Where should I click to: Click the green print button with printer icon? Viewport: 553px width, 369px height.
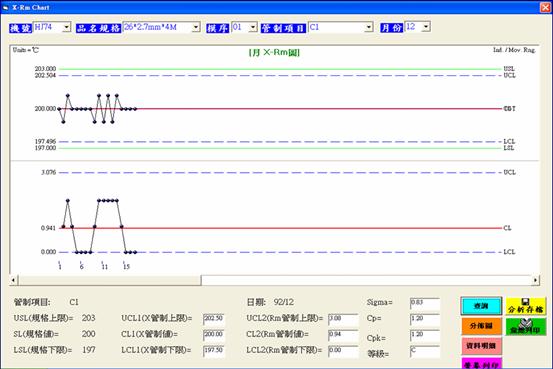click(525, 326)
